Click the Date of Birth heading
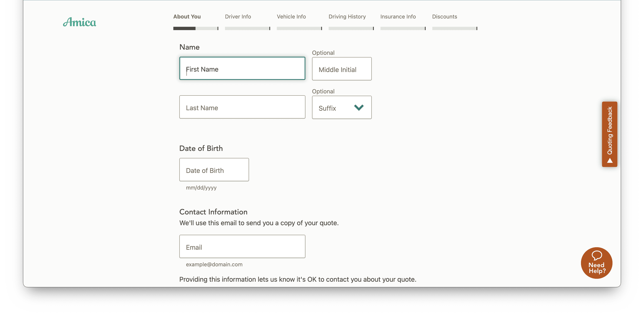The image size is (644, 318). click(x=201, y=148)
